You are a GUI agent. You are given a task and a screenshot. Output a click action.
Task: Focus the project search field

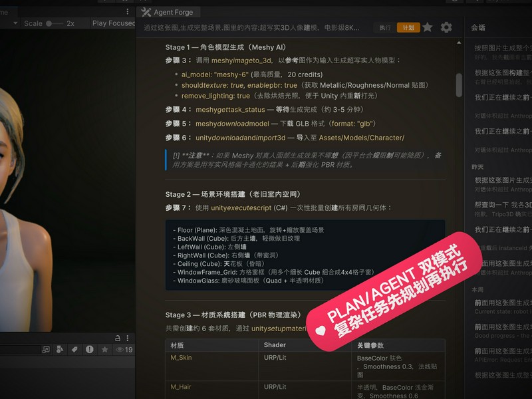coord(20,350)
